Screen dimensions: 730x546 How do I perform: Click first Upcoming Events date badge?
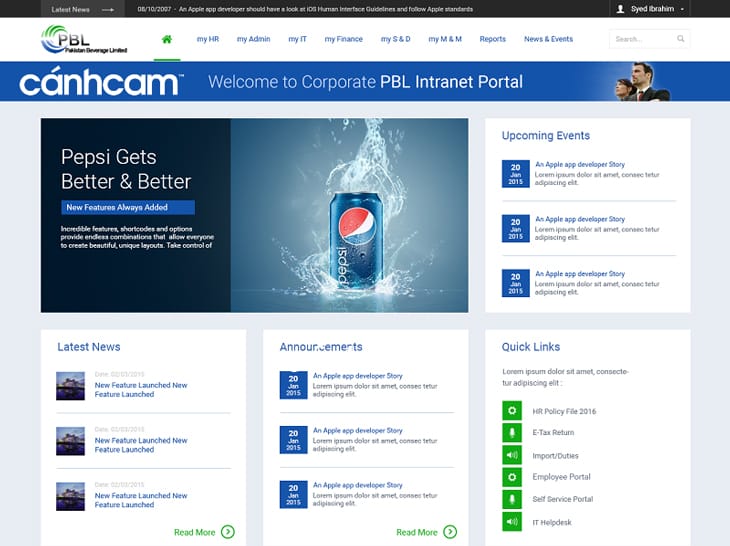coord(515,174)
